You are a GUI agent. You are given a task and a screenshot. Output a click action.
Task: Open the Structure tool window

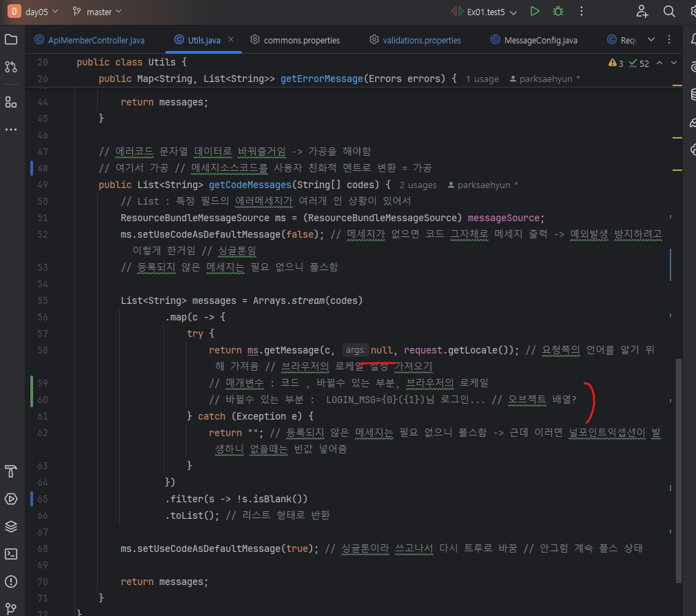pyautogui.click(x=11, y=102)
